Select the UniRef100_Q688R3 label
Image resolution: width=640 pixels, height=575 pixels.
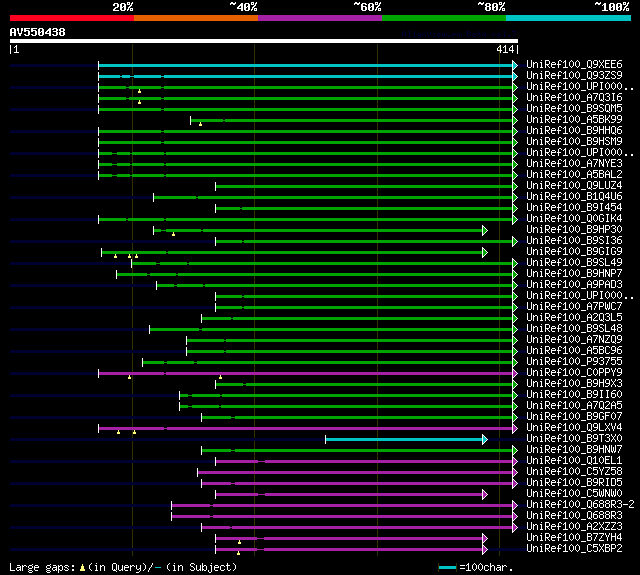point(574,516)
